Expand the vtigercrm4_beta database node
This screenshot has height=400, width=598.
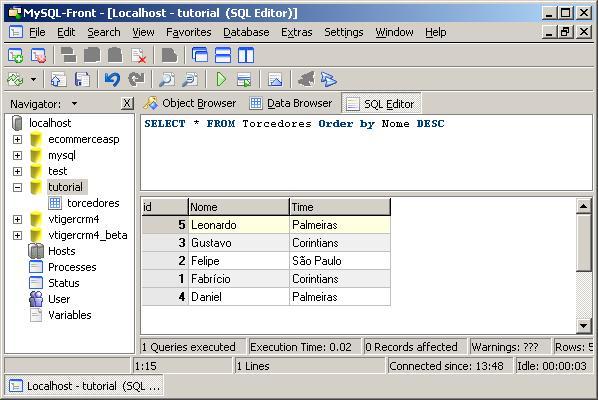[x=17, y=235]
